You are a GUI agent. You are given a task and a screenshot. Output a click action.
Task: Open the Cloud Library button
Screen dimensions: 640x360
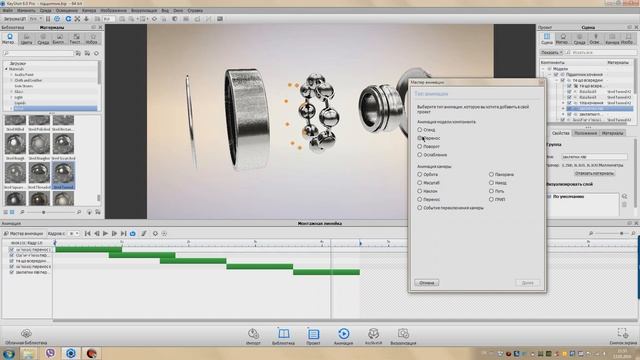click(26, 336)
